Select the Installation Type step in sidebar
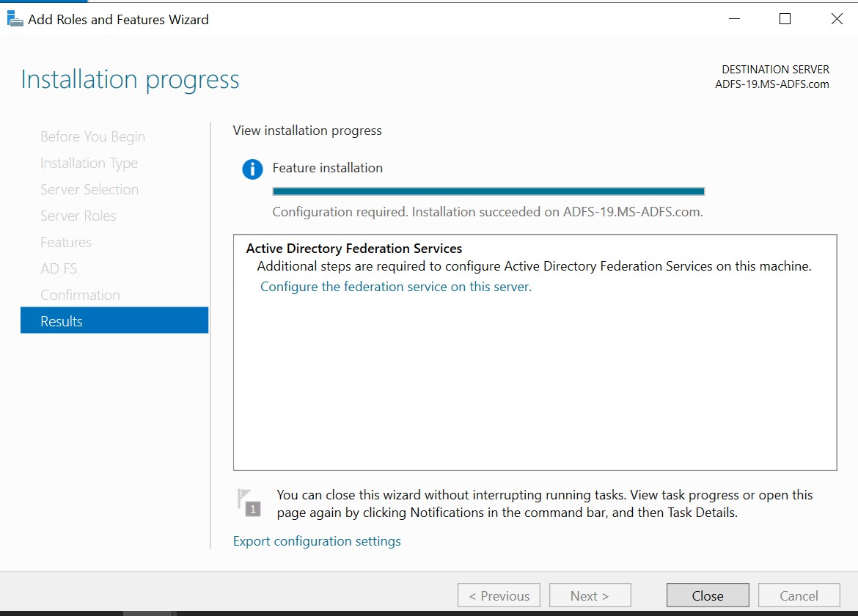The height and width of the screenshot is (616, 858). click(89, 164)
